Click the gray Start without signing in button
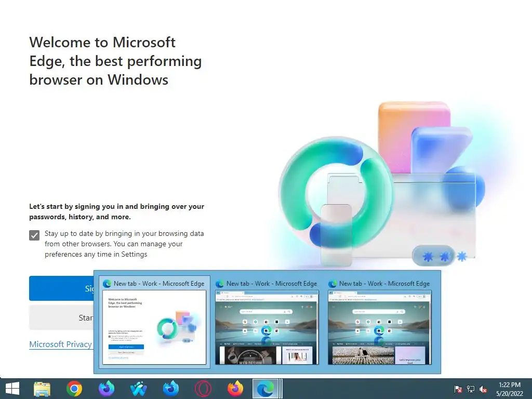Image resolution: width=532 pixels, height=399 pixels. [61, 317]
